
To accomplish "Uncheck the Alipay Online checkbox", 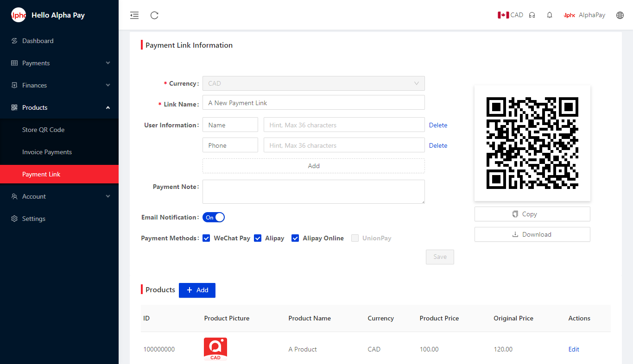I will tap(295, 238).
